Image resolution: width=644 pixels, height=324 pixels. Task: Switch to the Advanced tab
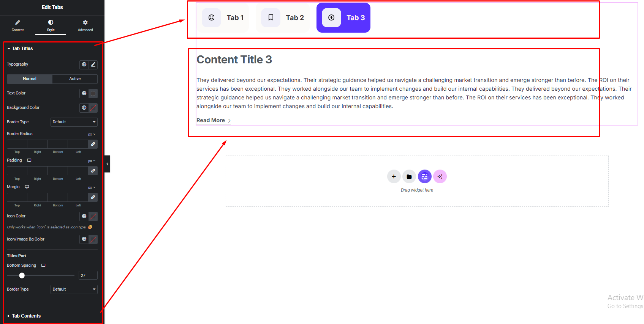click(x=85, y=25)
